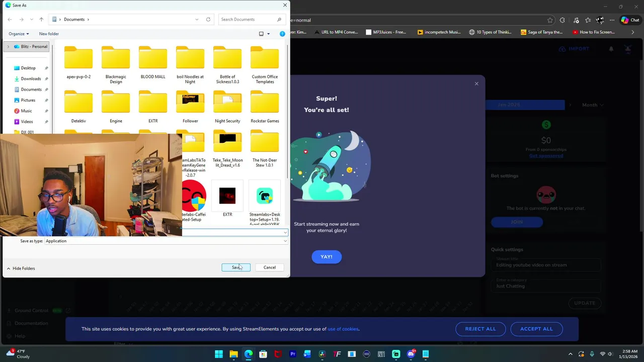
Task: Accept all cookies
Action: [536, 329]
